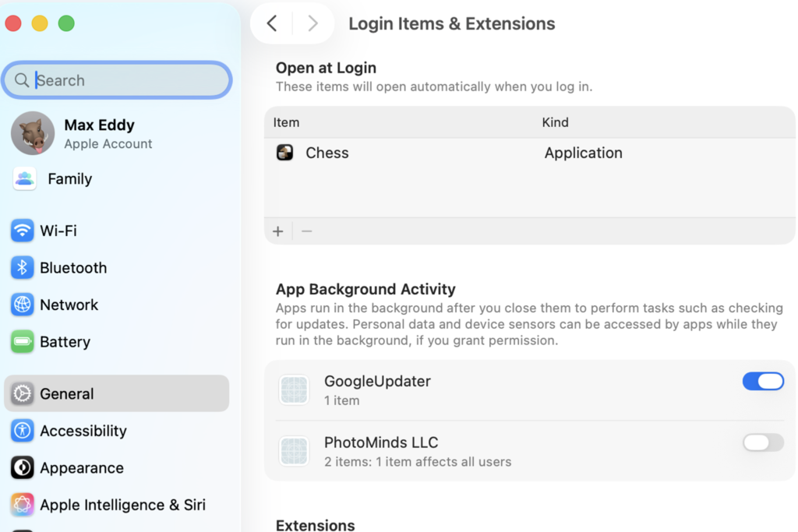This screenshot has width=798, height=532.
Task: Click Max Eddy's profile avatar
Action: (32, 133)
